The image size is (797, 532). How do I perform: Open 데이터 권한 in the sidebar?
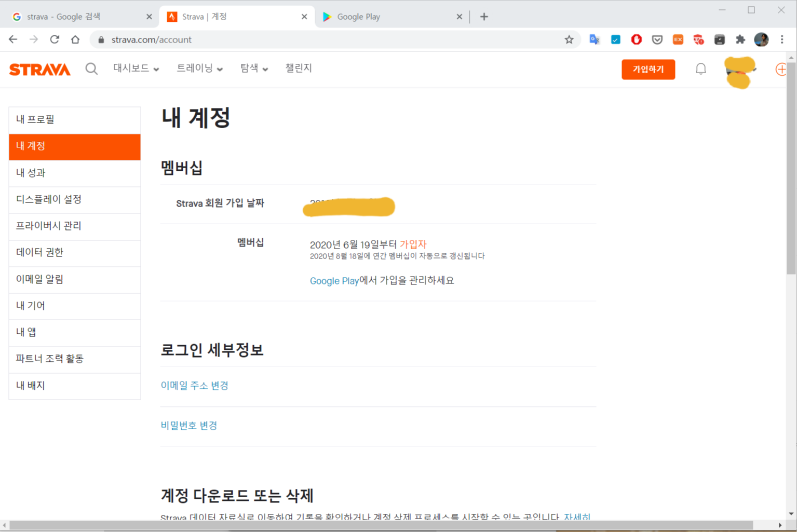[75, 253]
